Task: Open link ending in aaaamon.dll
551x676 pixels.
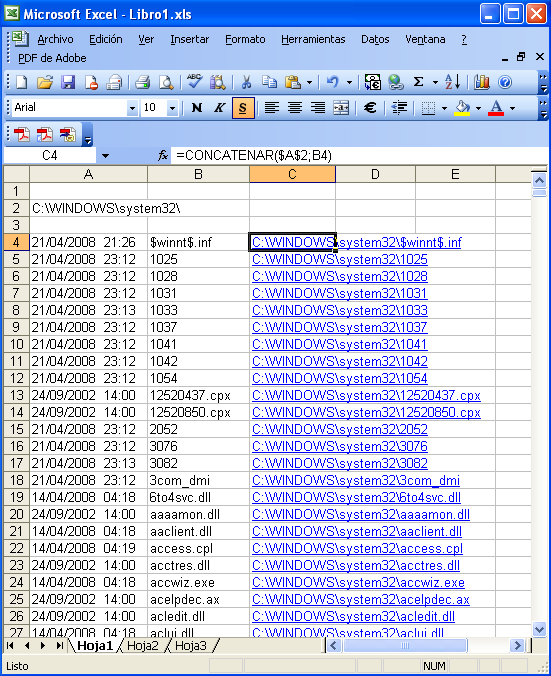Action: (x=361, y=514)
